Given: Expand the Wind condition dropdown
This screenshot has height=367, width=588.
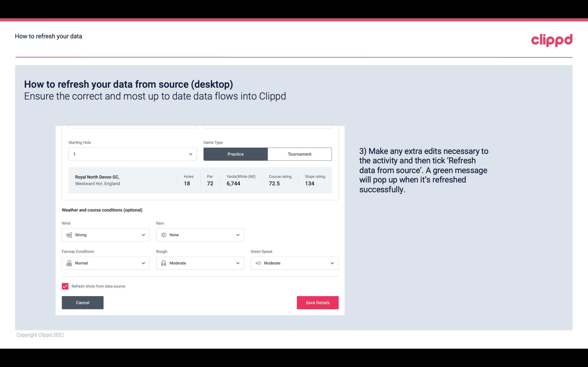Looking at the screenshot, I should click(x=143, y=235).
